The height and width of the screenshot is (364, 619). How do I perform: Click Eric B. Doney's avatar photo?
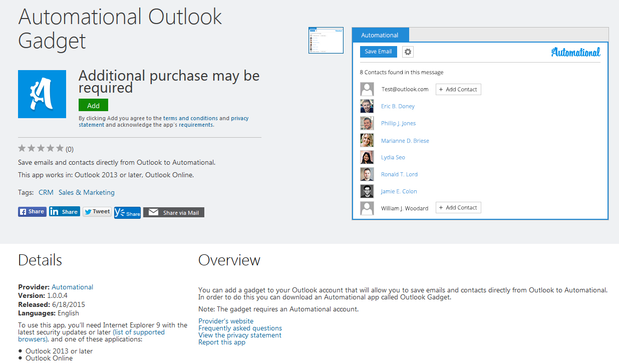point(367,106)
